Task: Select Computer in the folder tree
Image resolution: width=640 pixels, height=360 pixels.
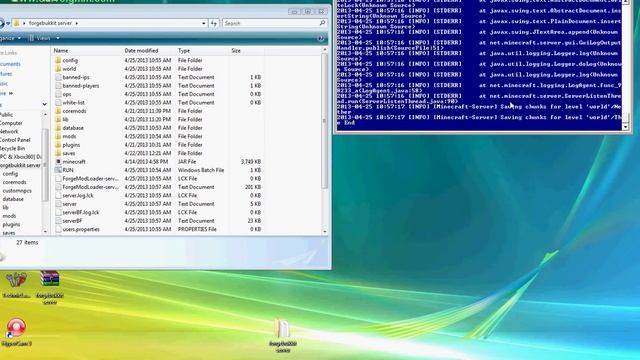Action: (x=11, y=123)
